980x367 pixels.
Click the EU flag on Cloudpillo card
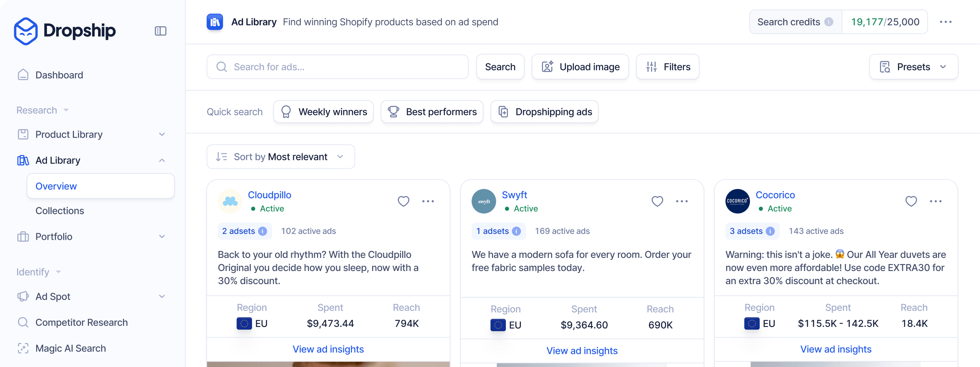tap(244, 323)
